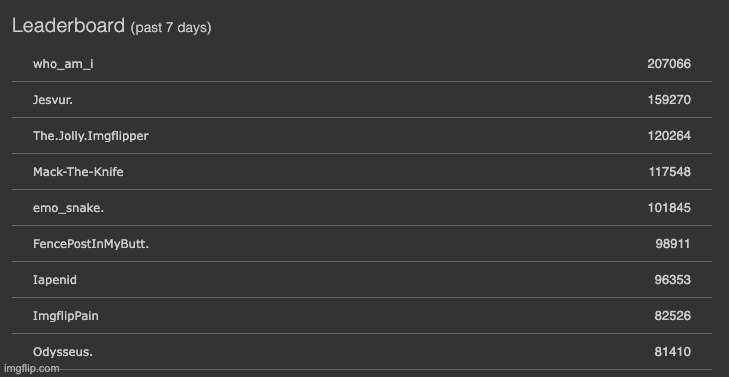Click the 207066 points score
The width and height of the screenshot is (729, 377).
[669, 64]
